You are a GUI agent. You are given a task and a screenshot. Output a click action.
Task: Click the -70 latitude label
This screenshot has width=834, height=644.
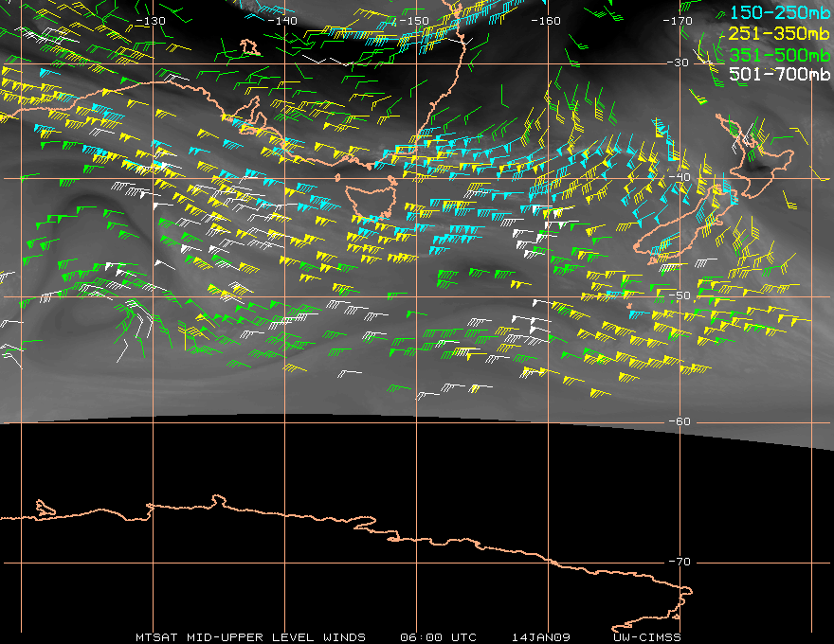click(680, 562)
